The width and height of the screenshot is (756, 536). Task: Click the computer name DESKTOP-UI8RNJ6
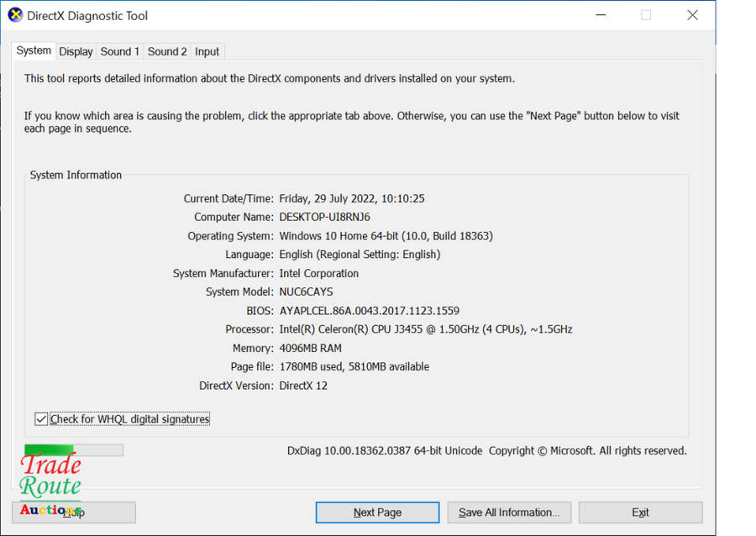324,217
